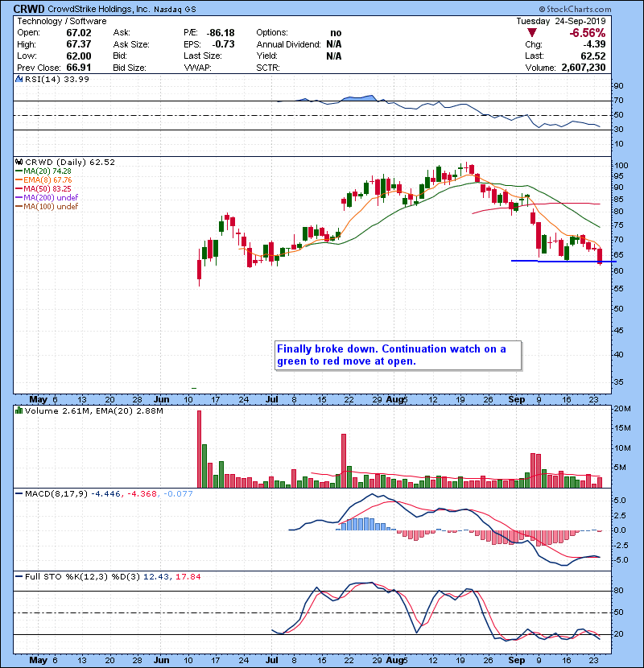Screen dimensions: 644x668
Task: Click the 20M label on volume axis
Action: click(x=622, y=409)
